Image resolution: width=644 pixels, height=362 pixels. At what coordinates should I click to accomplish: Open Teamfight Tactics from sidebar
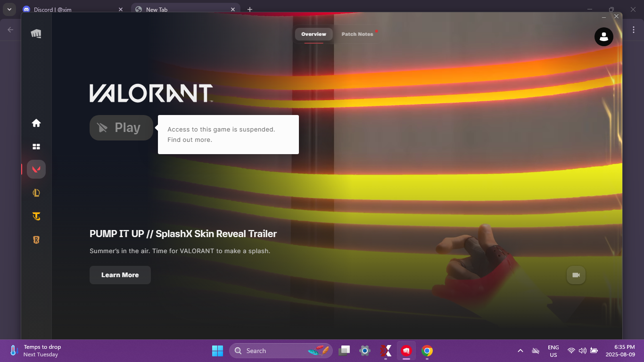(x=36, y=216)
